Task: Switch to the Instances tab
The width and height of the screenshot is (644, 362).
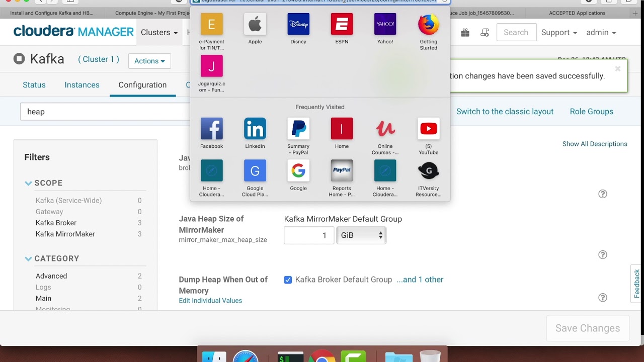Action: click(x=82, y=85)
